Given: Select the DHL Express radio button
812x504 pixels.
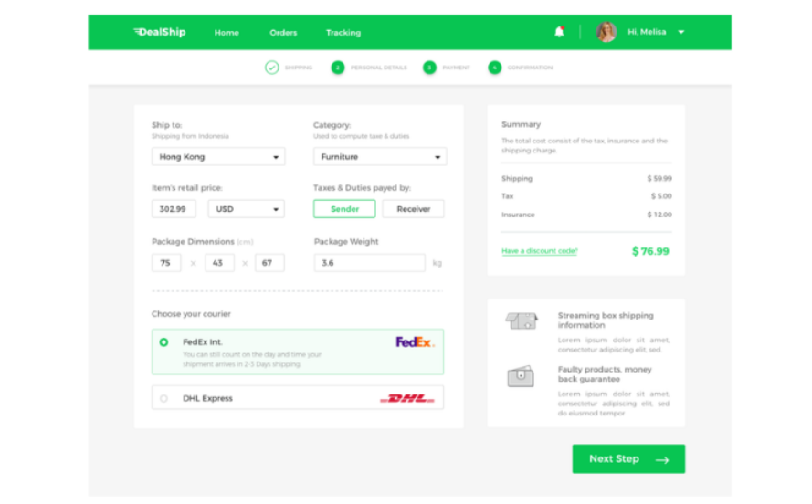Looking at the screenshot, I should tap(163, 398).
